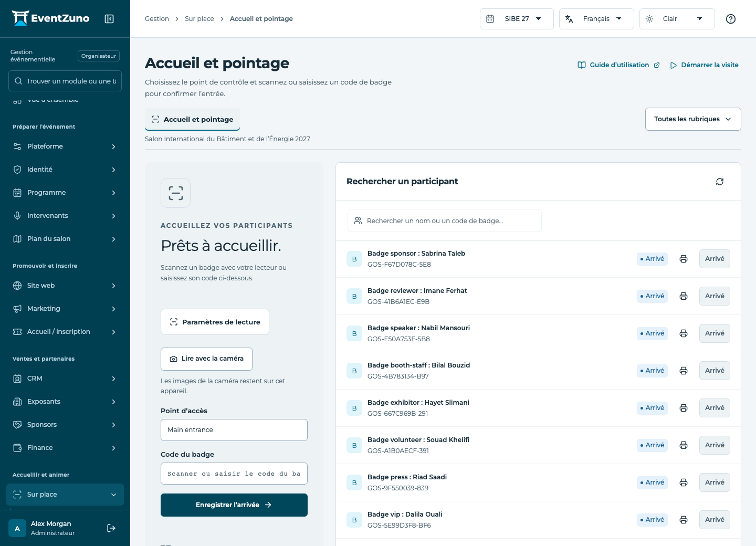Print badge for Nabil Mansouri
This screenshot has height=546, width=756.
pyautogui.click(x=684, y=333)
